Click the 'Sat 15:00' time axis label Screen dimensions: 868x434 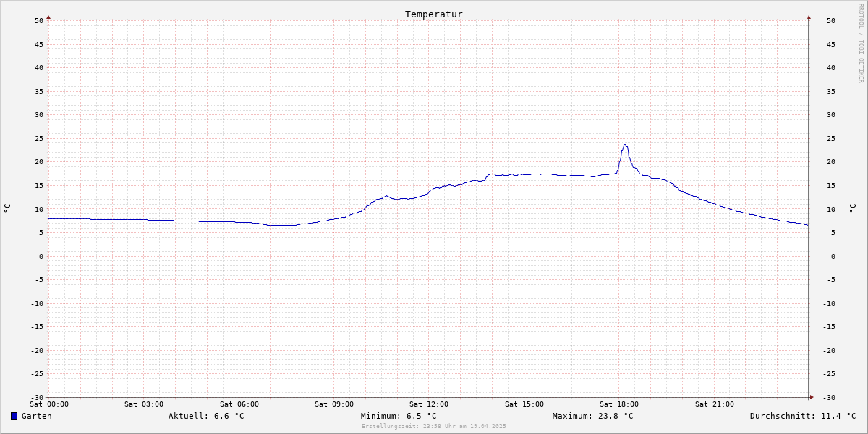524,404
